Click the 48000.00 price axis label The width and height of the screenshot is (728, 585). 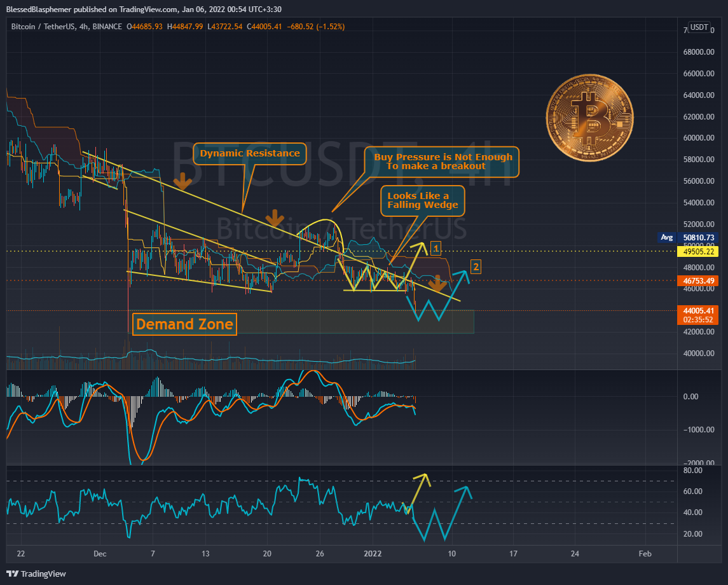(698, 267)
